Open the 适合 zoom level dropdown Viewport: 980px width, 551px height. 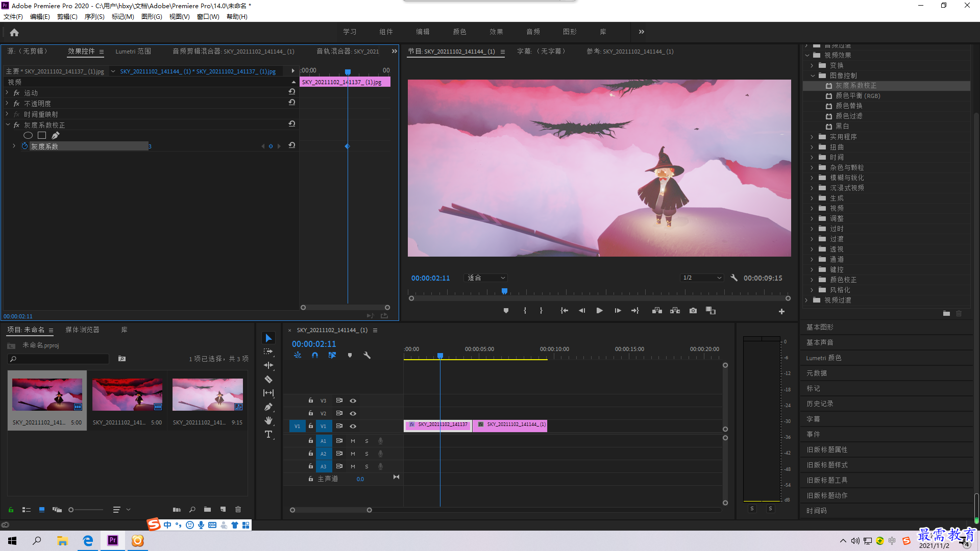485,278
